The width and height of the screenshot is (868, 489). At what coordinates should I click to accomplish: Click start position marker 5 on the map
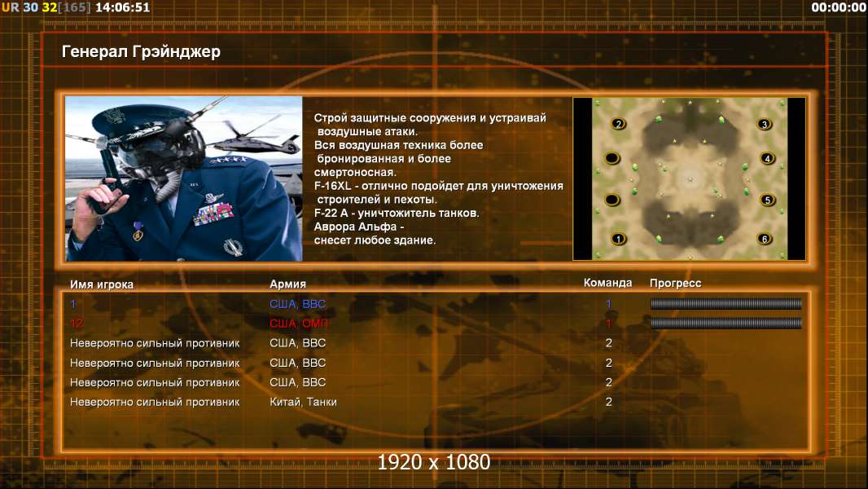[767, 200]
